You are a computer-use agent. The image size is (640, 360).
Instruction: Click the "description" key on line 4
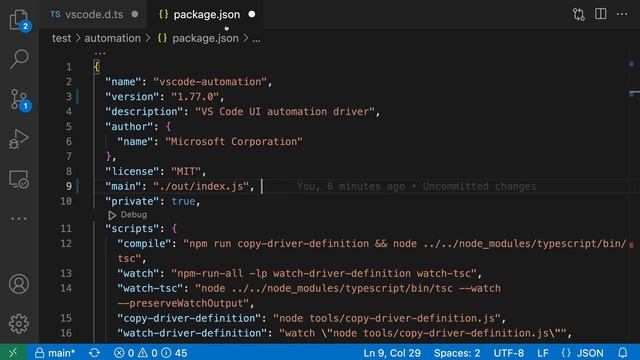144,111
